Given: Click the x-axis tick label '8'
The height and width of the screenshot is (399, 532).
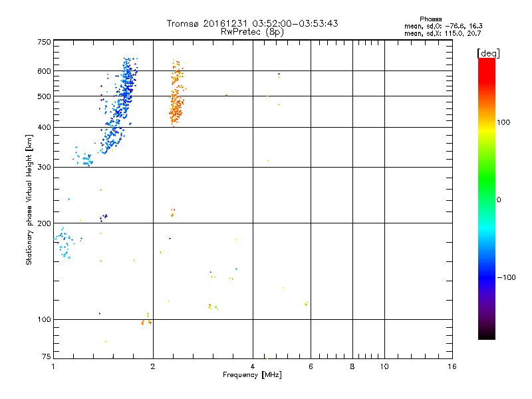Looking at the screenshot, I should click(352, 366).
